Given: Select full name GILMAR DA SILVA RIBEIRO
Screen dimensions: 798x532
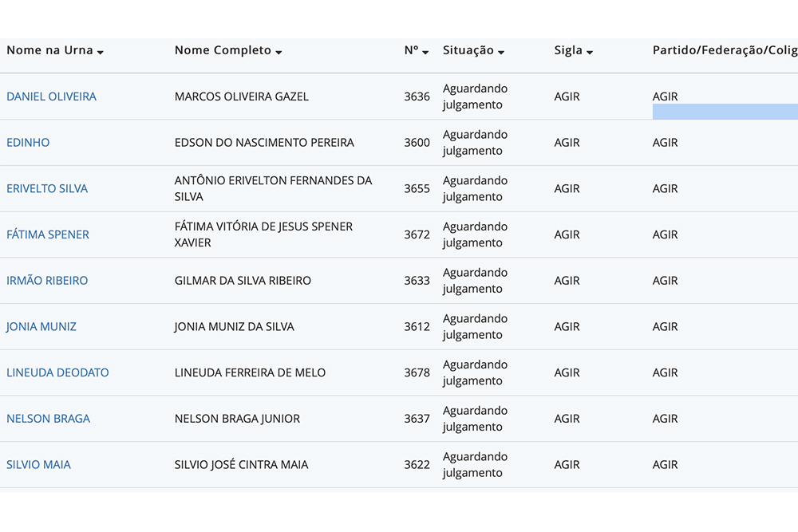Looking at the screenshot, I should [243, 281].
